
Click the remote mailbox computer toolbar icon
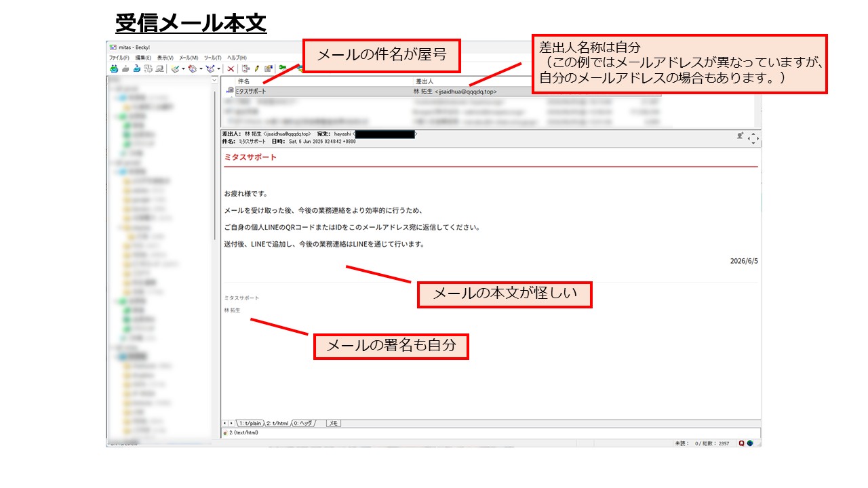[x=159, y=68]
